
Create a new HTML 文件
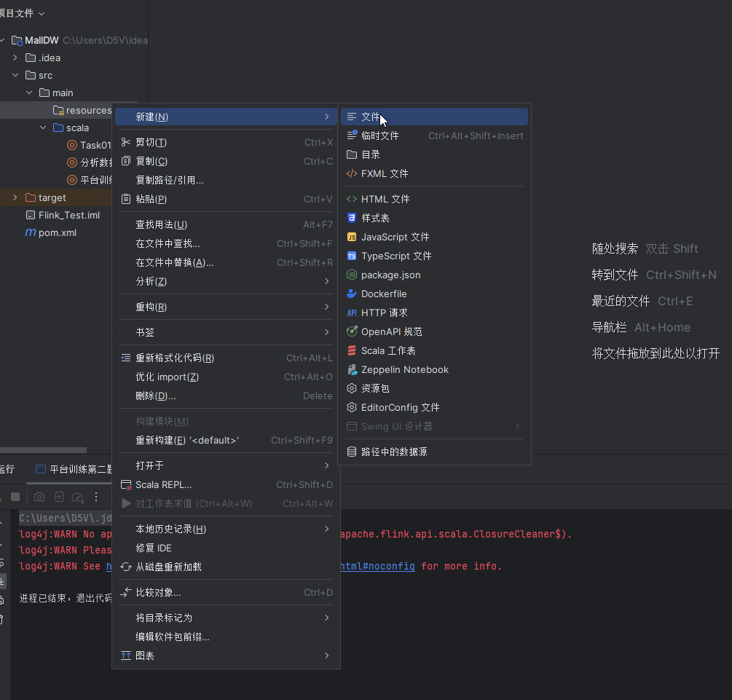(385, 199)
